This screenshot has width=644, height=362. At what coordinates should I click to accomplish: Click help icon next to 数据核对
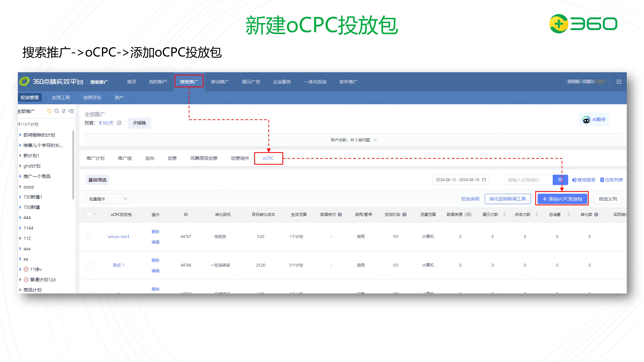point(340,215)
